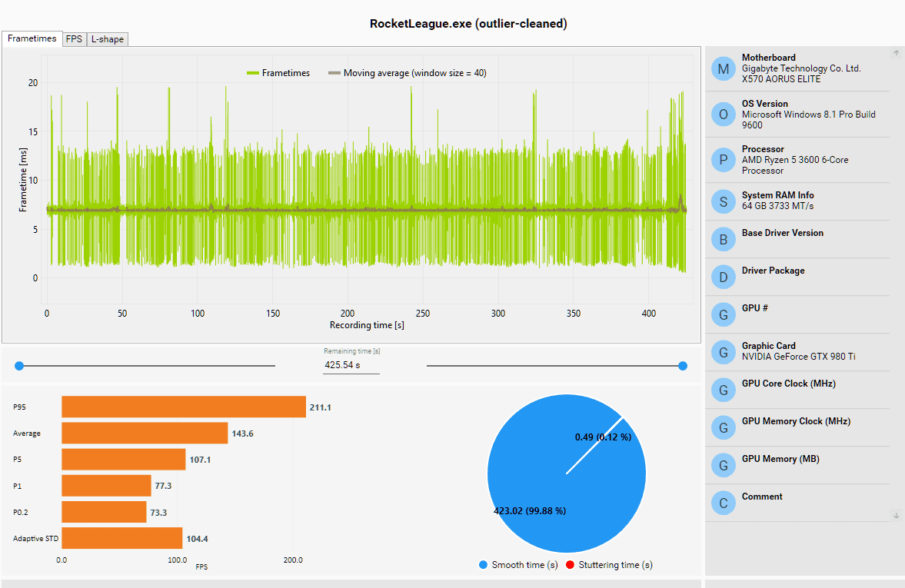The height and width of the screenshot is (588, 905).
Task: Toggle the Moving average series in the legend
Action: 408,73
